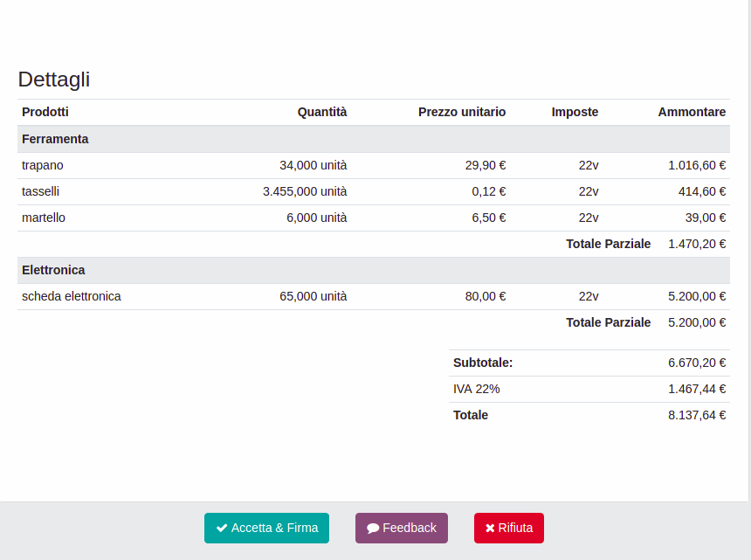The height and width of the screenshot is (560, 751).
Task: Click the scheda elettronica product name
Action: 72,296
